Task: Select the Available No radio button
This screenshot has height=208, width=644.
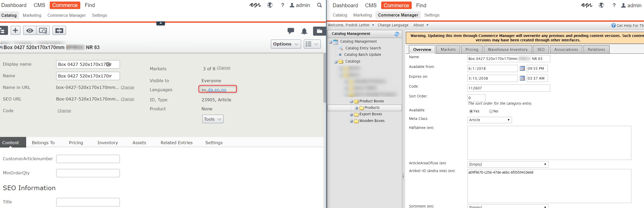Action: (x=491, y=111)
